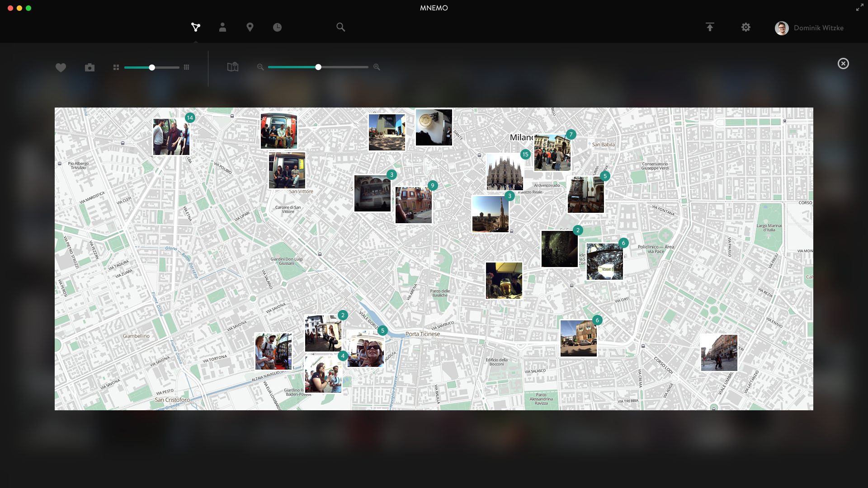This screenshot has height=488, width=868.
Task: Open the Corso Lodi street photo thumbnail
Action: tap(719, 353)
